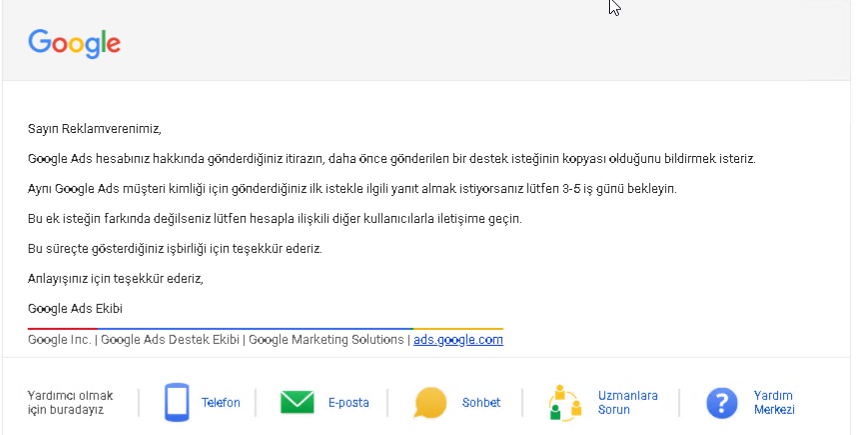Open the Uzmanlara Sorun link

pos(628,403)
